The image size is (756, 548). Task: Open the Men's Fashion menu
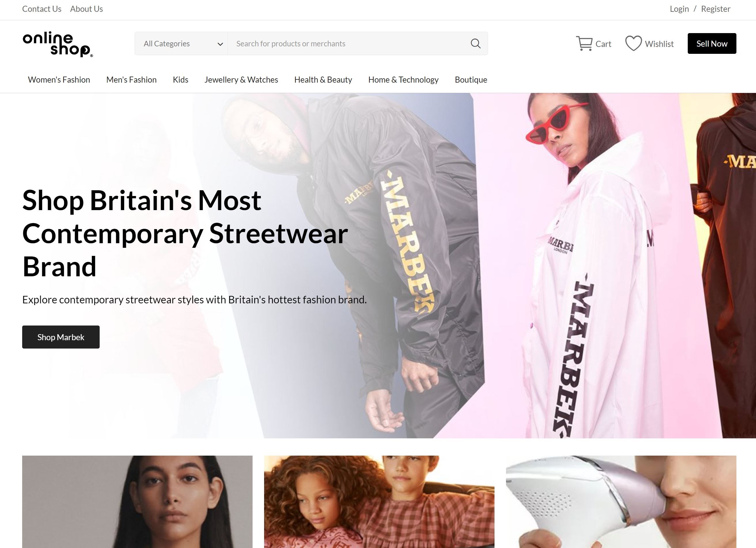click(131, 80)
